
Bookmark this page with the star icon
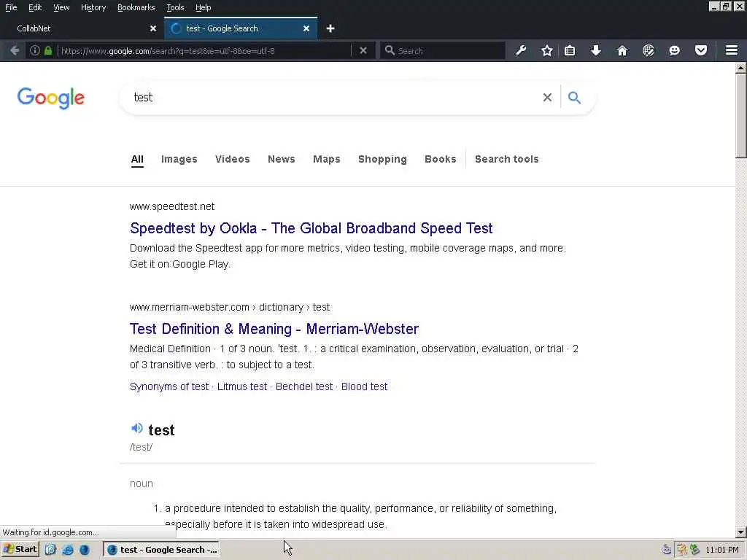(x=547, y=50)
